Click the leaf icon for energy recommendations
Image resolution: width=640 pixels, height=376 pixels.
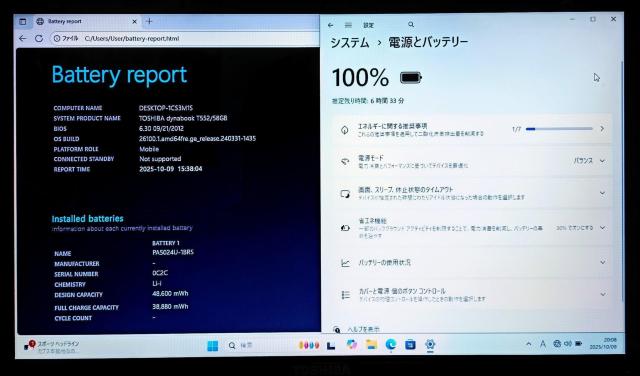[x=345, y=130]
